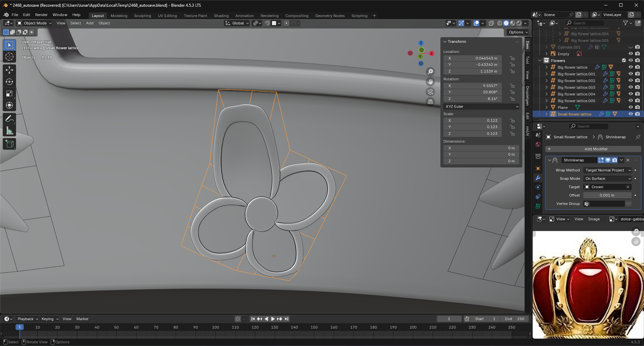Switch perspective/orthographic projection grid icon
This screenshot has height=346, width=644.
click(430, 102)
